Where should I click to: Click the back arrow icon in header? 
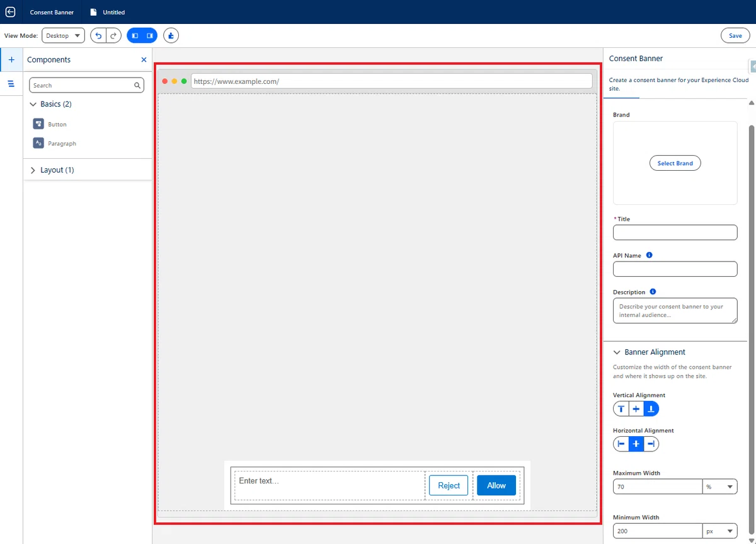(10, 12)
